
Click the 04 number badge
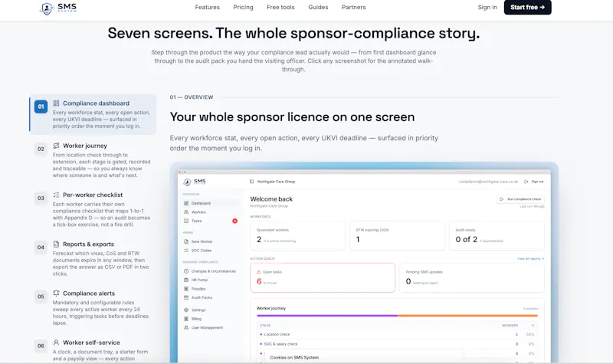tap(41, 248)
